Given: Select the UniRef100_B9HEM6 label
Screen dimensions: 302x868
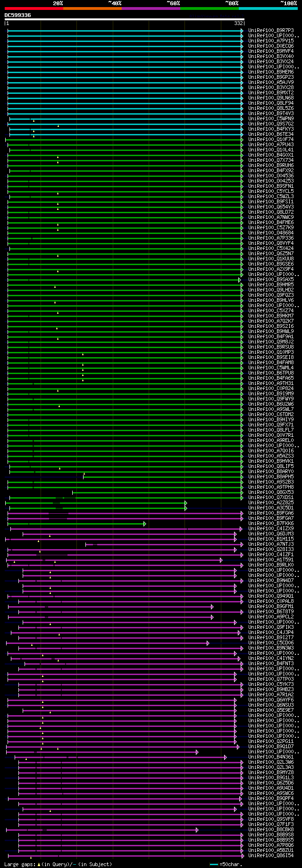Looking at the screenshot, I should [x=271, y=72].
